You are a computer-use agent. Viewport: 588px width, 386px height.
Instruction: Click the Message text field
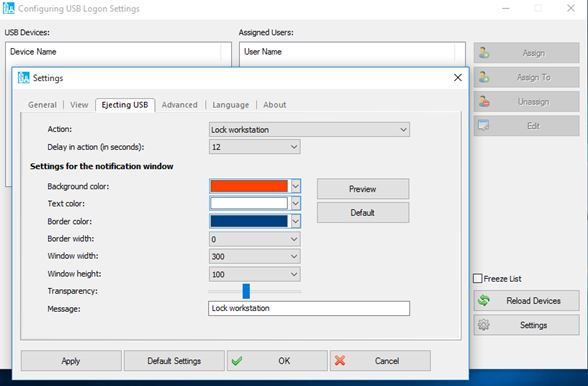click(x=309, y=308)
